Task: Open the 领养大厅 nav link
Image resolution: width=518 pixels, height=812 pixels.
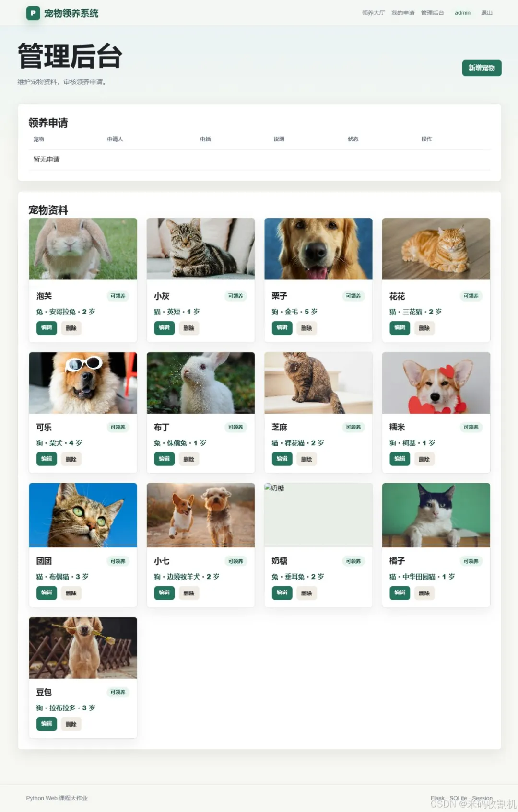Action: (373, 13)
